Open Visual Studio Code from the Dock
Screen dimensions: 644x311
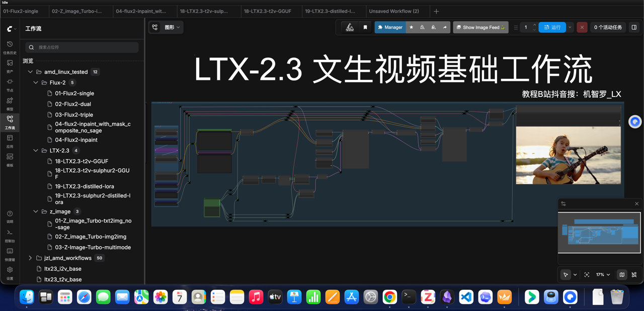point(466,297)
